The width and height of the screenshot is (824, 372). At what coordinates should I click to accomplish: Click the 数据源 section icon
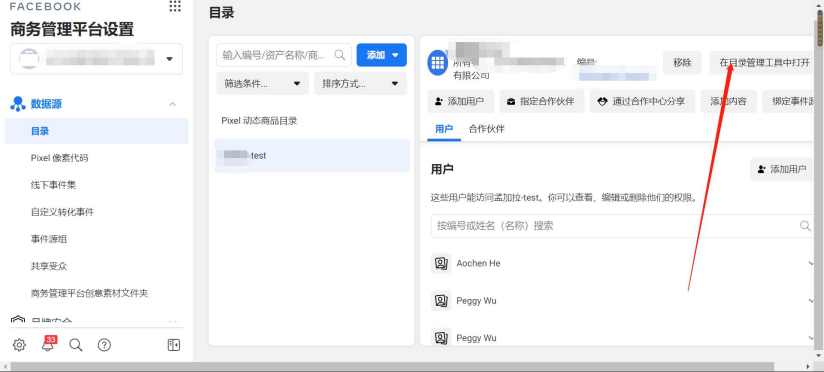point(18,104)
